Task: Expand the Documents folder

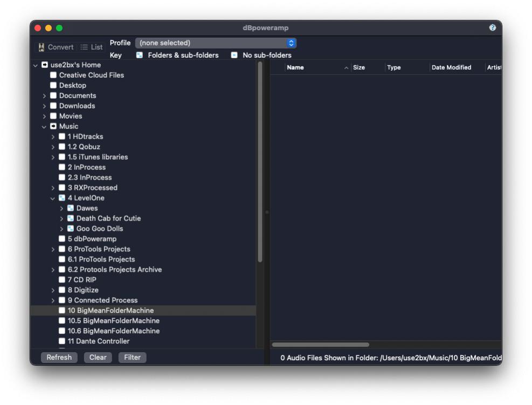Action: click(x=44, y=96)
